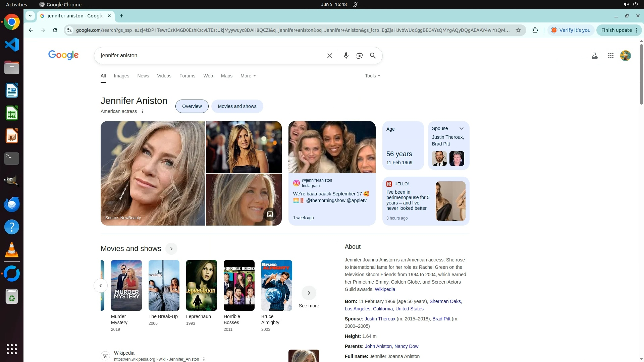Open the Wikipedia link in About

coord(385,289)
